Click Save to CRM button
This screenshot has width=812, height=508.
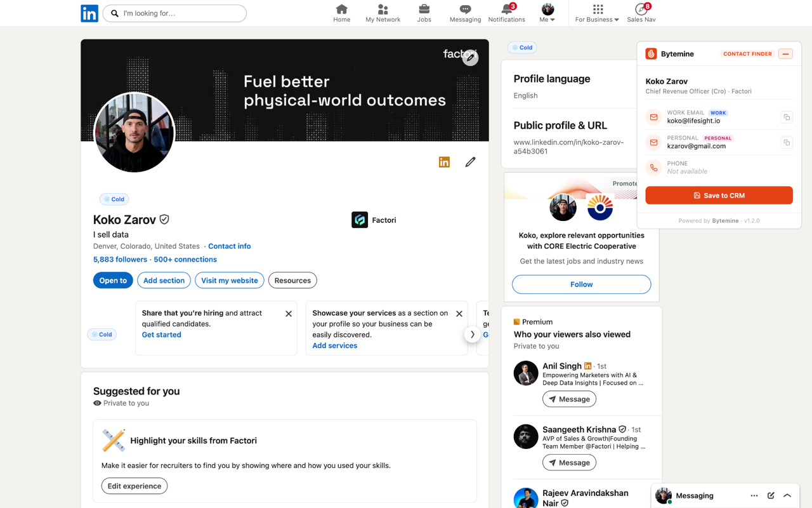coord(719,196)
